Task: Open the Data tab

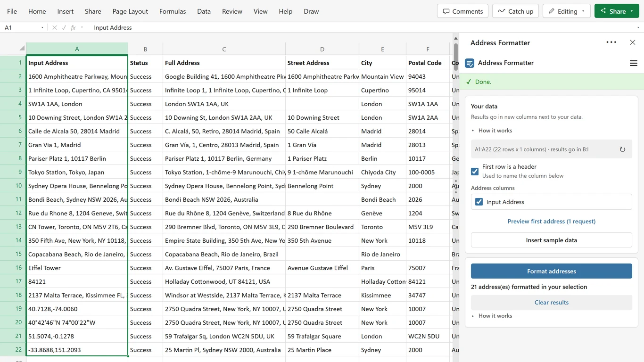Action: pos(204,11)
